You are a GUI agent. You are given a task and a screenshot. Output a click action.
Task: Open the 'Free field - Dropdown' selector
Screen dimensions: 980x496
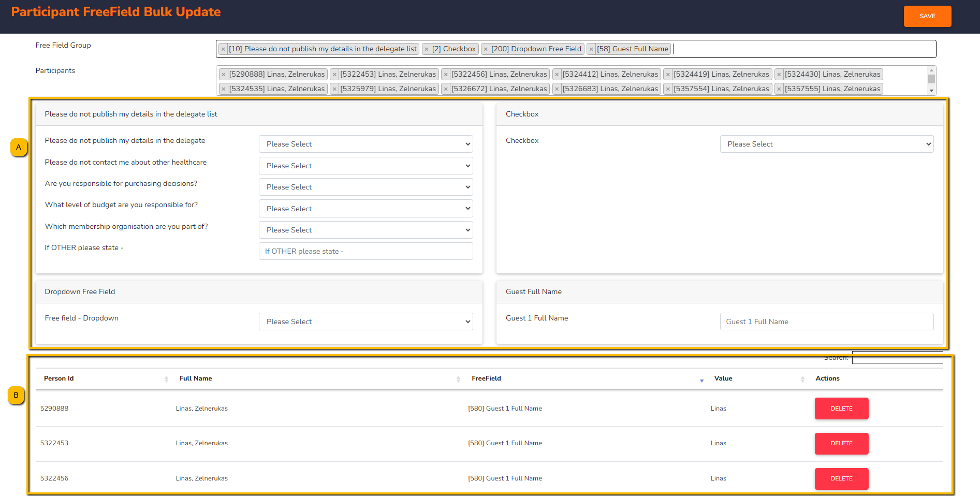pyautogui.click(x=365, y=322)
